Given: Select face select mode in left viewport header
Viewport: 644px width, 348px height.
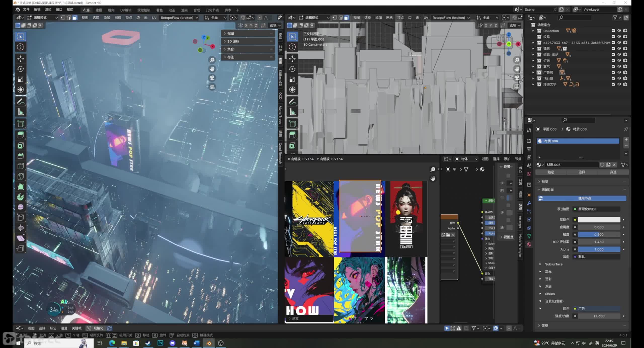Looking at the screenshot, I should tap(75, 18).
